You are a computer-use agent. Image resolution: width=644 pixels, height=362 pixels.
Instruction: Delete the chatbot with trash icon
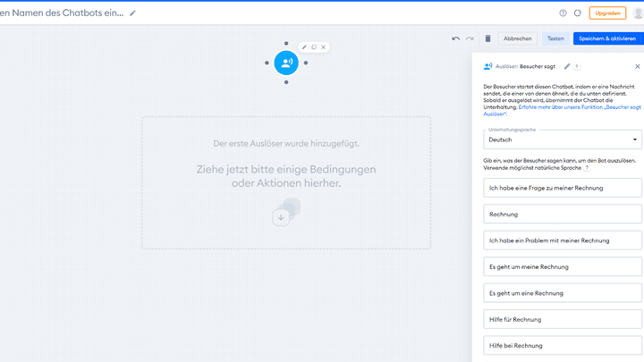pyautogui.click(x=487, y=38)
